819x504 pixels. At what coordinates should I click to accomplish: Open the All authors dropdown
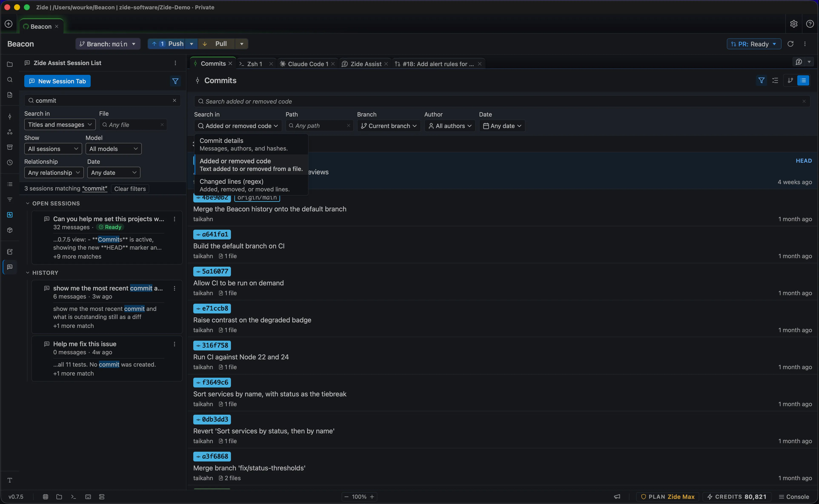[x=450, y=126]
